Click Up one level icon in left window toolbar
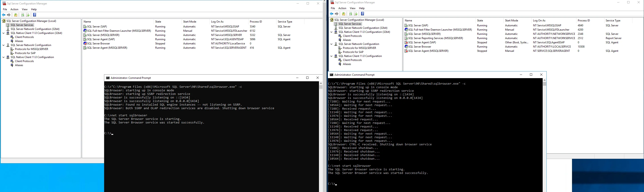Screen dimensions: 644x192 16,15
